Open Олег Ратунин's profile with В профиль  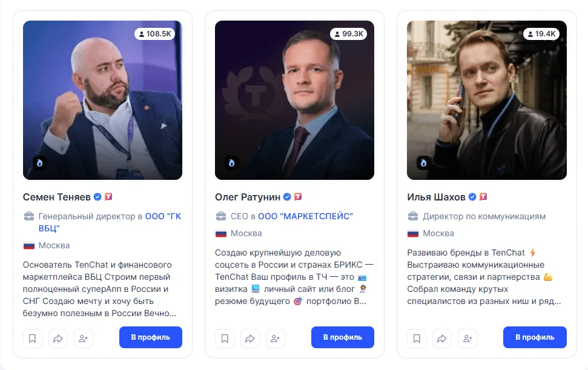[343, 337]
